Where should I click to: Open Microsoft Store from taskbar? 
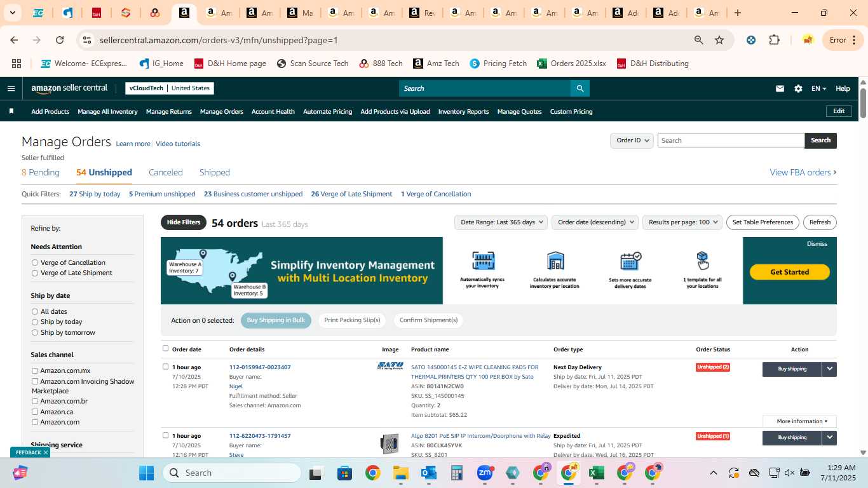[x=344, y=473]
